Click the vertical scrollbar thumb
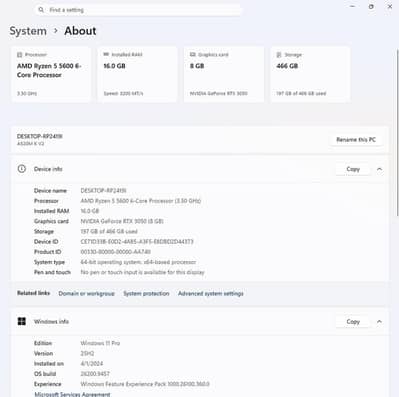This screenshot has width=399, height=397. tap(397, 133)
